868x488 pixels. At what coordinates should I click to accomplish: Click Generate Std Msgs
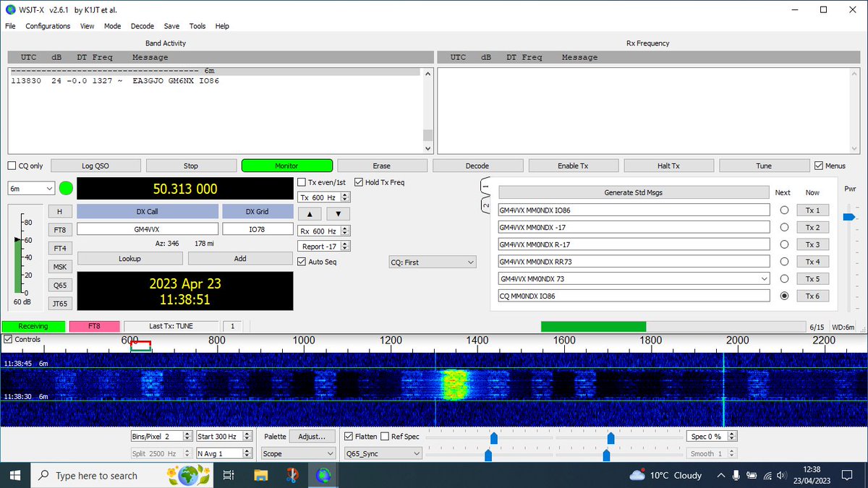click(x=633, y=192)
